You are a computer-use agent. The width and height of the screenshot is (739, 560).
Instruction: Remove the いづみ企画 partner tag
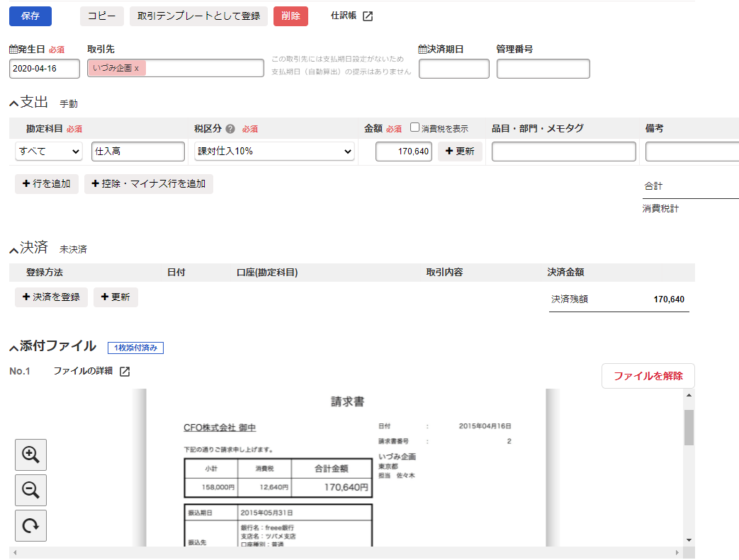pyautogui.click(x=137, y=69)
